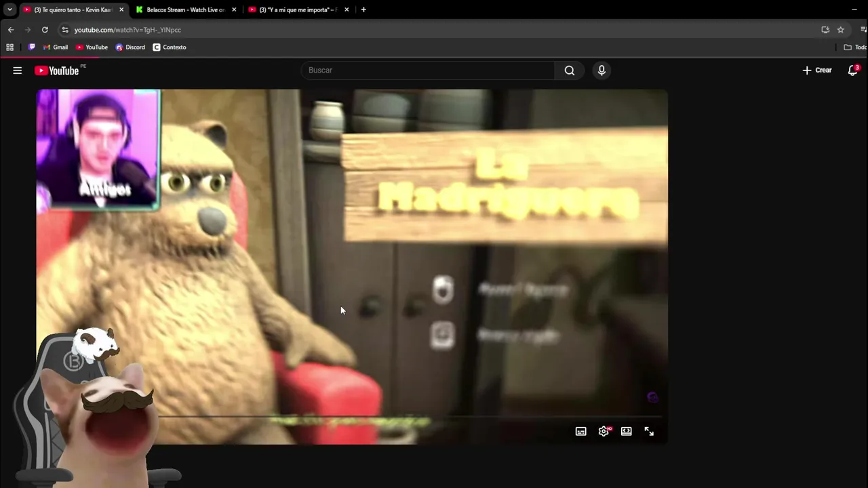Open the apps grid shortcut

coord(9,47)
